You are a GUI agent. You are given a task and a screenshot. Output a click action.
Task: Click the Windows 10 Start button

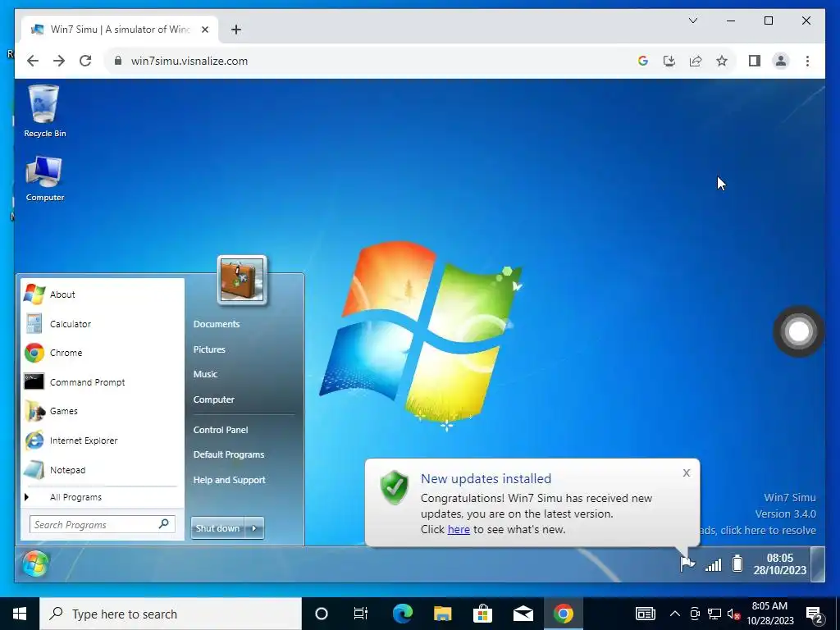tap(20, 614)
